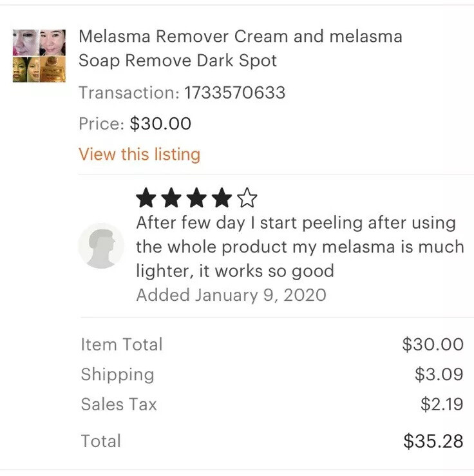Image resolution: width=474 pixels, height=476 pixels.
Task: Click the third filled rating star
Action: (x=196, y=198)
